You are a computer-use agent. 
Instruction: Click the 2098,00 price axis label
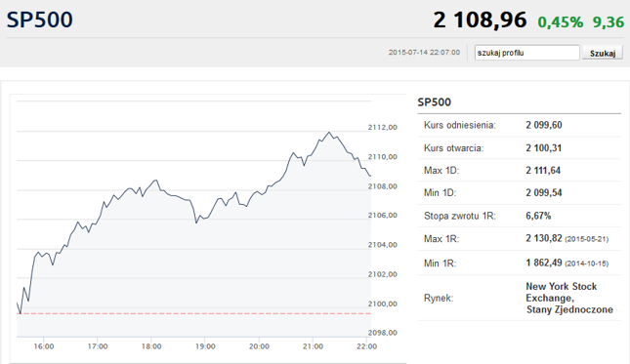click(x=382, y=333)
